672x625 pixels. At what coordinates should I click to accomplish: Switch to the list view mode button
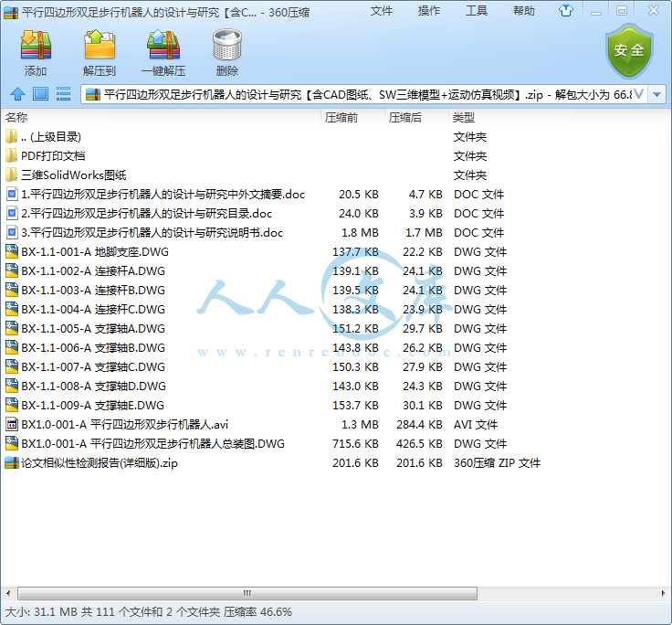[63, 94]
